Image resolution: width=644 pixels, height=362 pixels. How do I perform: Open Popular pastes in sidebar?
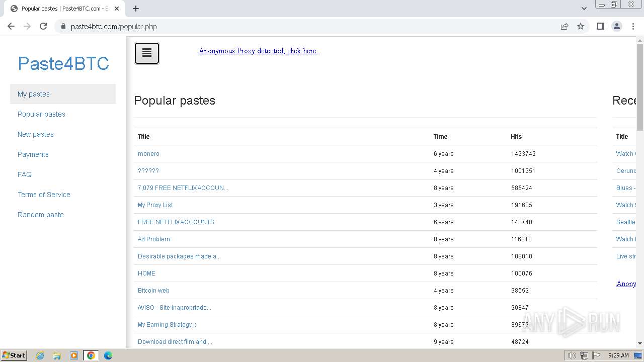point(63,114)
